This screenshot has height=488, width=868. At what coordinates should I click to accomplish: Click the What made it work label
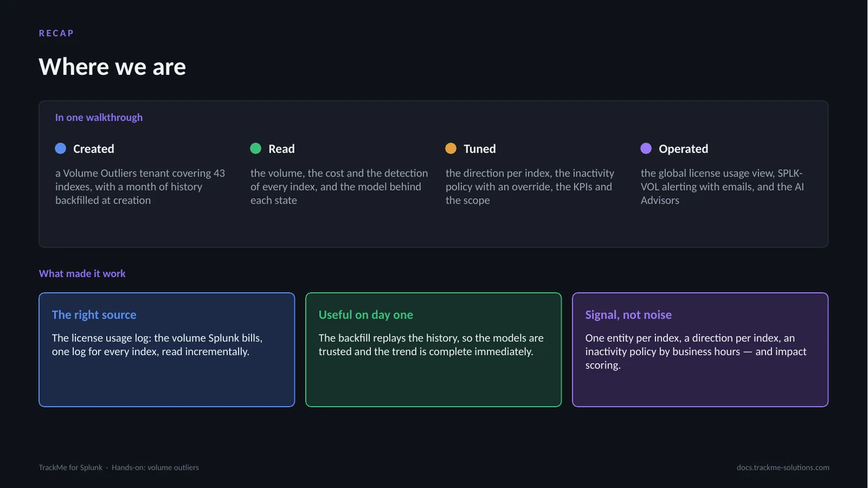[x=82, y=274]
